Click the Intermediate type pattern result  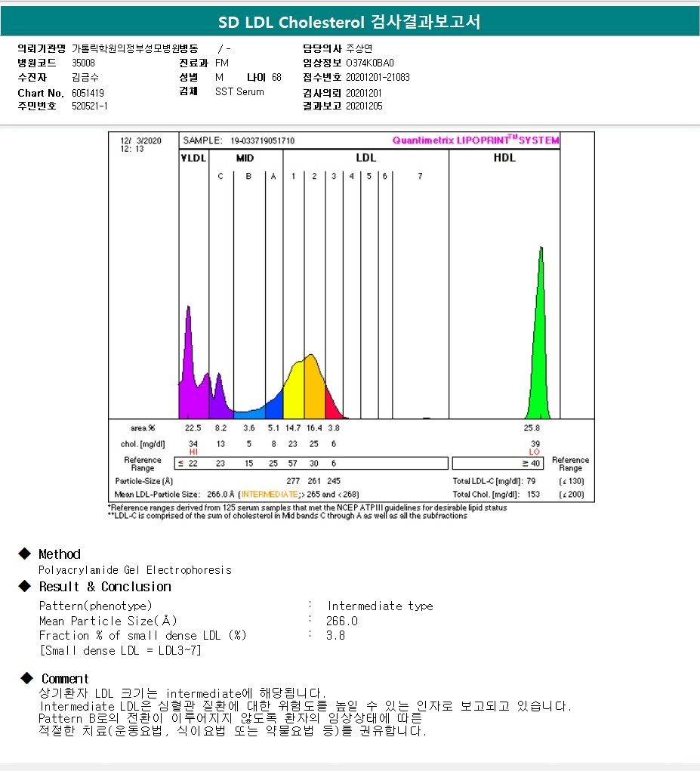pyautogui.click(x=380, y=606)
